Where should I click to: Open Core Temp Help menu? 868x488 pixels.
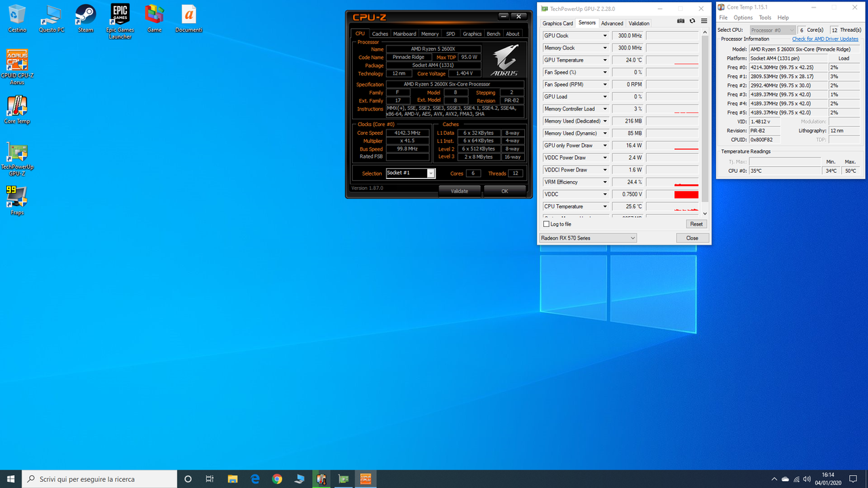783,18
